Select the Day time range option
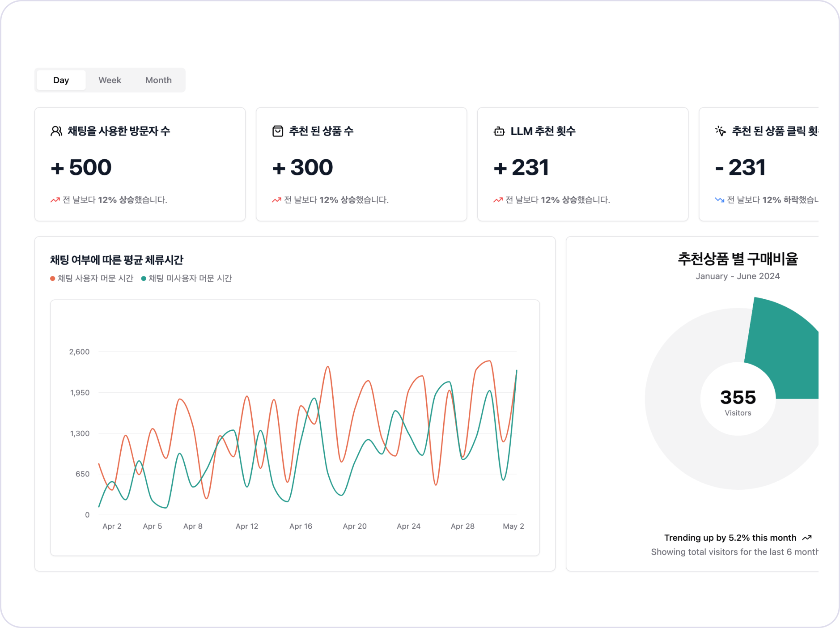 coord(61,80)
